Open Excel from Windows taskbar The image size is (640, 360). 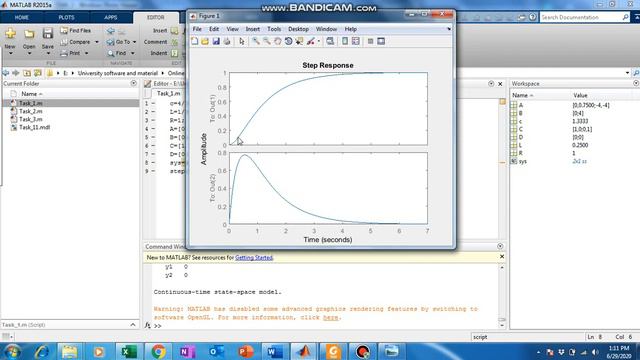(128, 351)
